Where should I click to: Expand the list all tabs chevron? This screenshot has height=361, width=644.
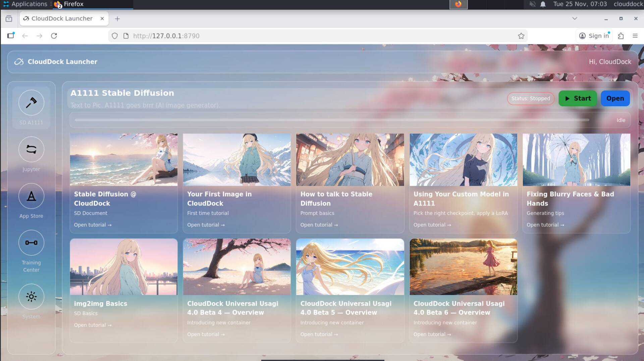[x=575, y=18]
